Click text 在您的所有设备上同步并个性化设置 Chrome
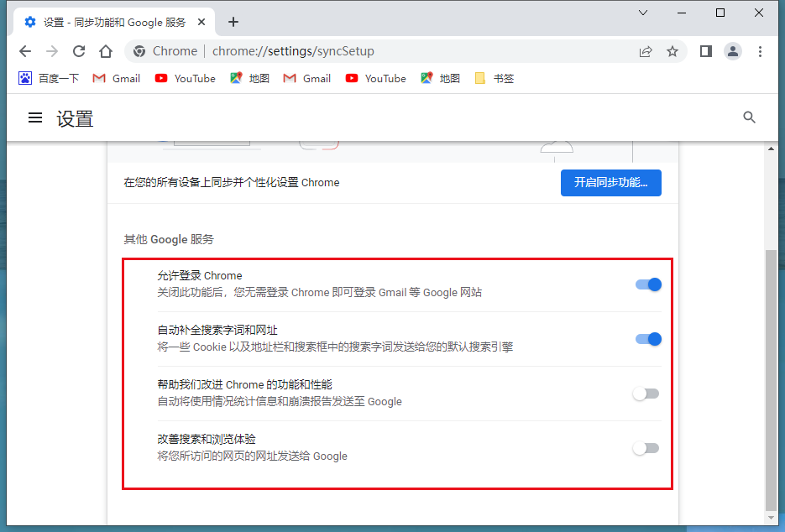The height and width of the screenshot is (532, 785). (x=231, y=183)
